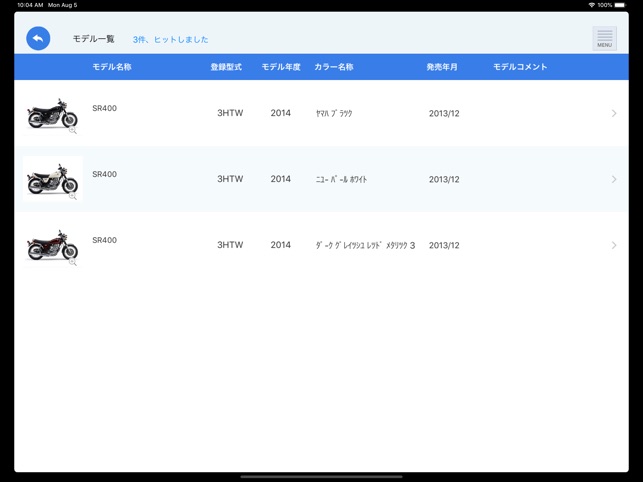Expand the ヤマハブラック row chevron
The width and height of the screenshot is (643, 482).
pyautogui.click(x=613, y=114)
